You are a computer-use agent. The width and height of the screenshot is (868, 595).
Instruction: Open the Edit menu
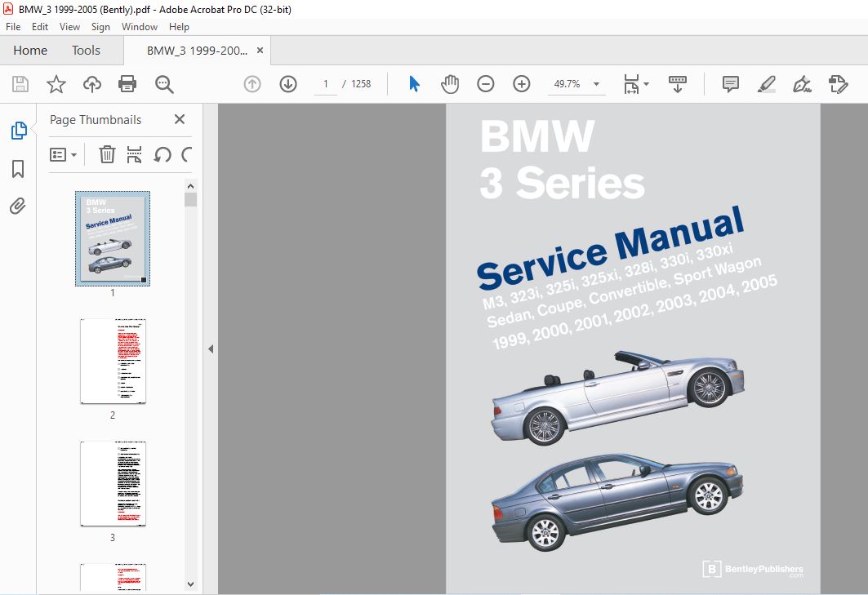tap(39, 27)
